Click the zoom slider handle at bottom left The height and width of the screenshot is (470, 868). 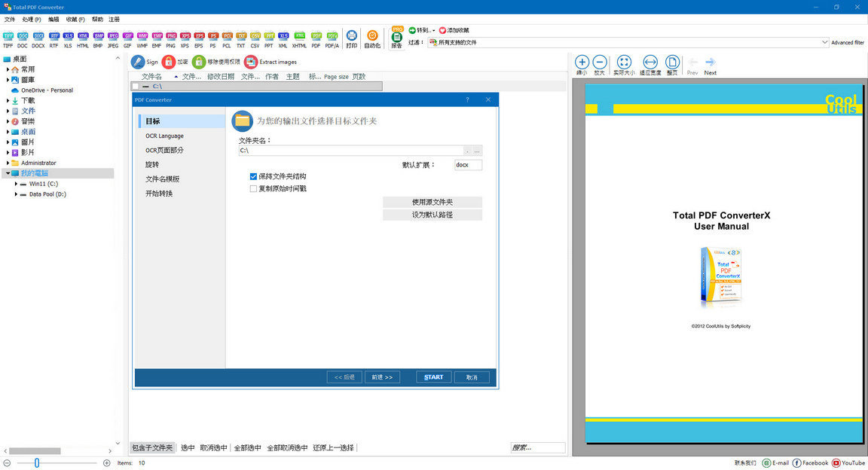point(37,462)
